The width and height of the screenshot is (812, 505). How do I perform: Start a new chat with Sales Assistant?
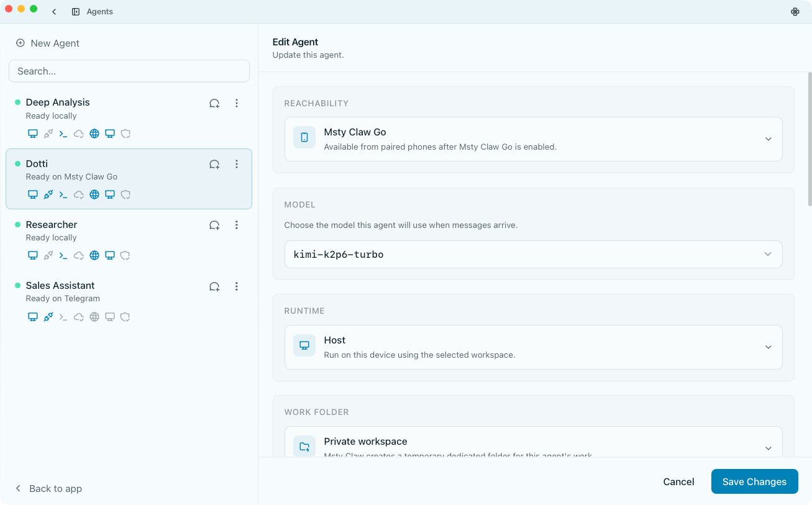214,286
